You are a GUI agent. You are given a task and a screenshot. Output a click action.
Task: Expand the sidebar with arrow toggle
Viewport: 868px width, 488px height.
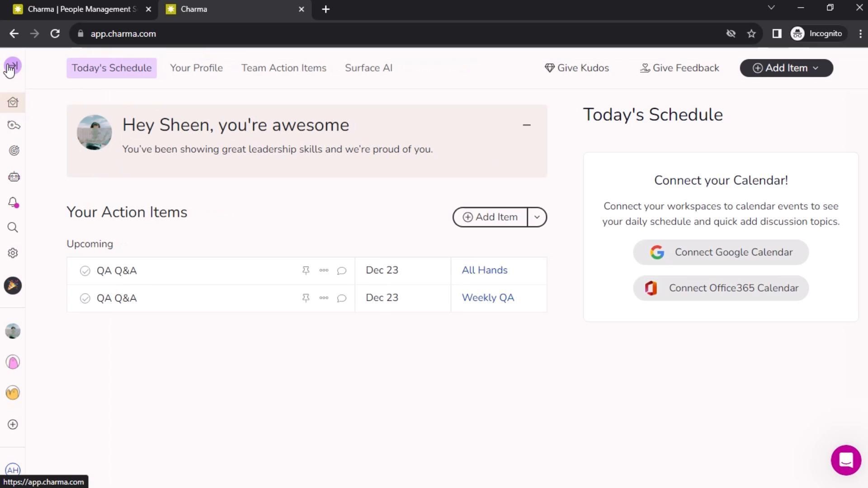coord(13,66)
